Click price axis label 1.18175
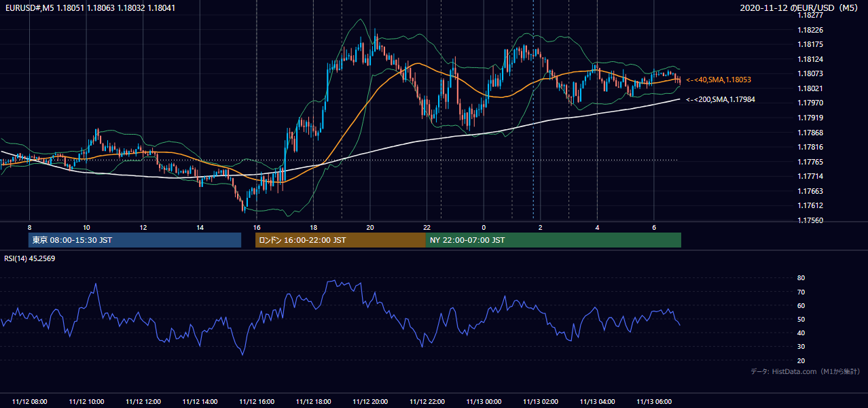868x408 pixels. pos(811,44)
